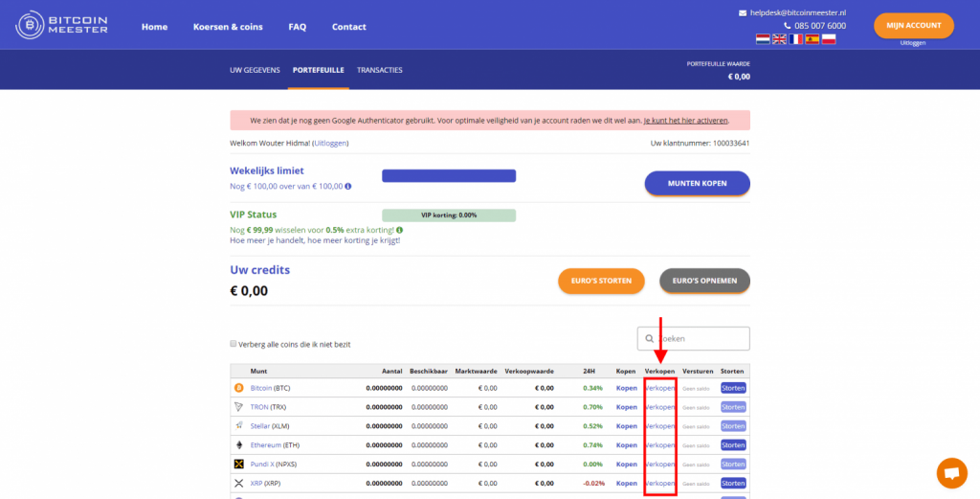Select the Portefeuille tab
The image size is (980, 499).
(318, 70)
